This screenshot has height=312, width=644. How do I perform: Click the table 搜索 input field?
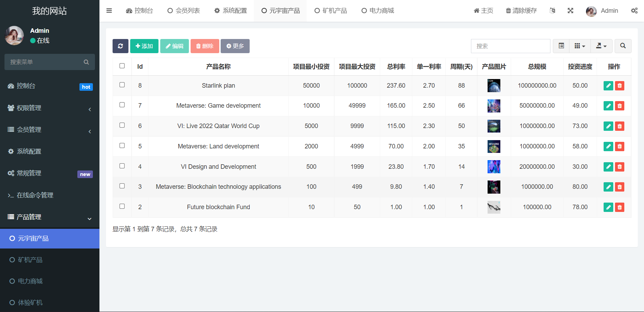(510, 46)
